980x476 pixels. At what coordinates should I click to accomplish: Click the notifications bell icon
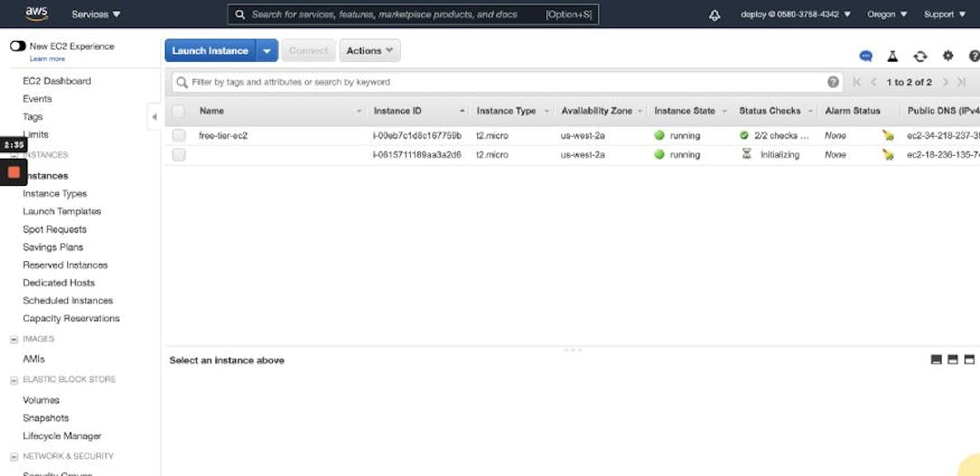(x=714, y=15)
